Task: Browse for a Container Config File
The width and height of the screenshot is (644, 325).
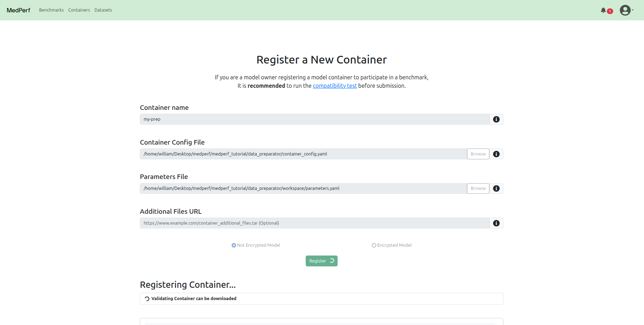Action: click(x=478, y=154)
